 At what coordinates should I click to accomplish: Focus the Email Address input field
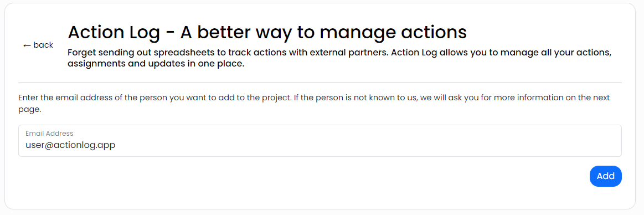click(x=320, y=141)
